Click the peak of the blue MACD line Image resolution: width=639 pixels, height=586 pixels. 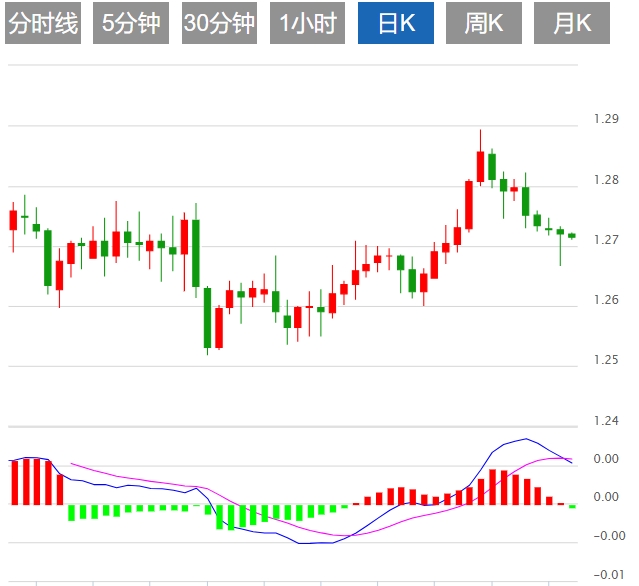(525, 439)
